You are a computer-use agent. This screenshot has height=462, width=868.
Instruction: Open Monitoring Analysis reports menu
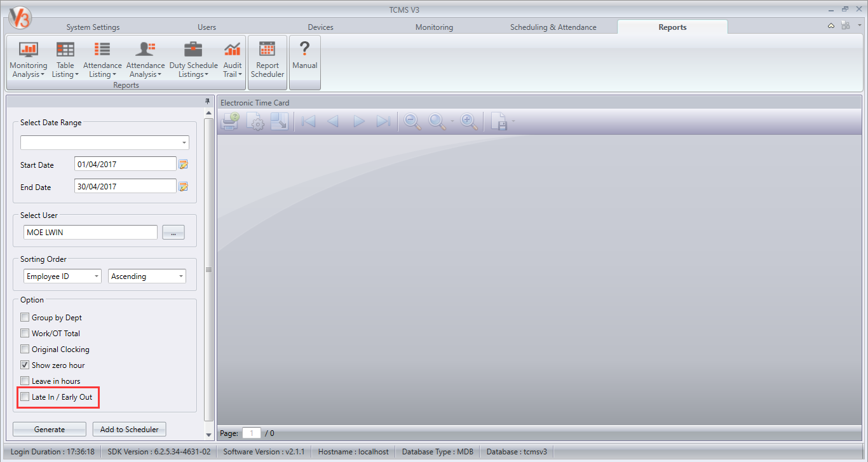(x=29, y=61)
